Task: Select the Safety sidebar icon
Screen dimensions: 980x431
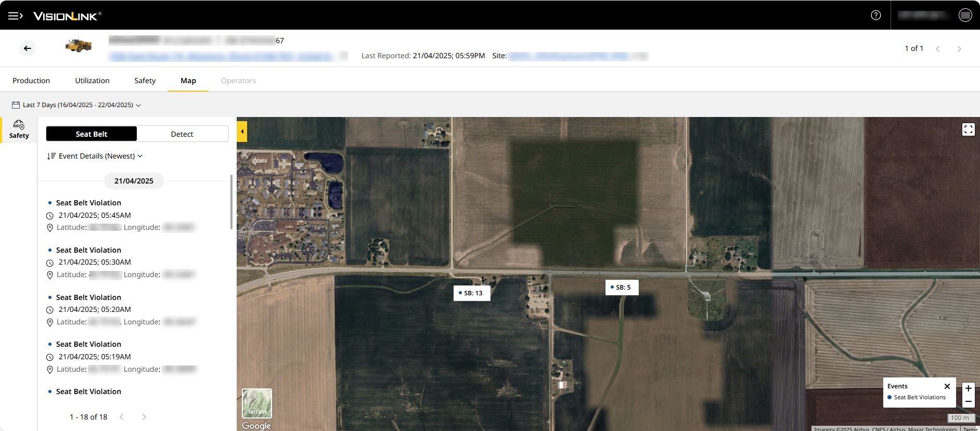Action: point(19,129)
